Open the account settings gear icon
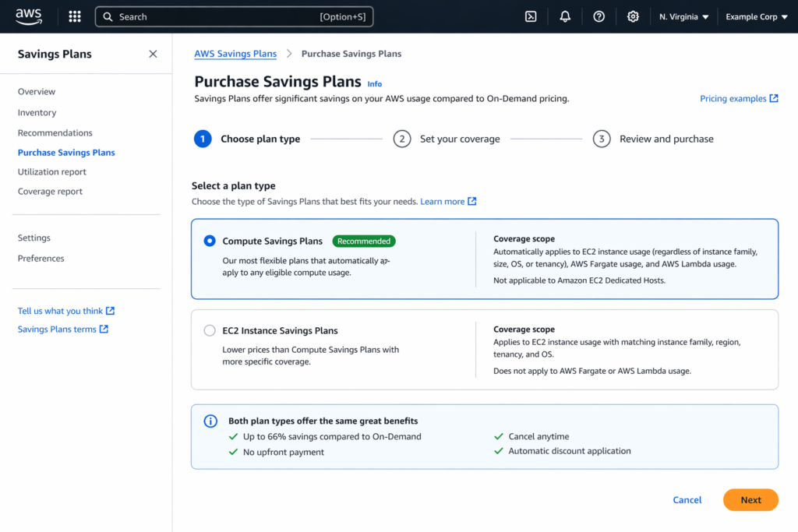 [x=633, y=16]
